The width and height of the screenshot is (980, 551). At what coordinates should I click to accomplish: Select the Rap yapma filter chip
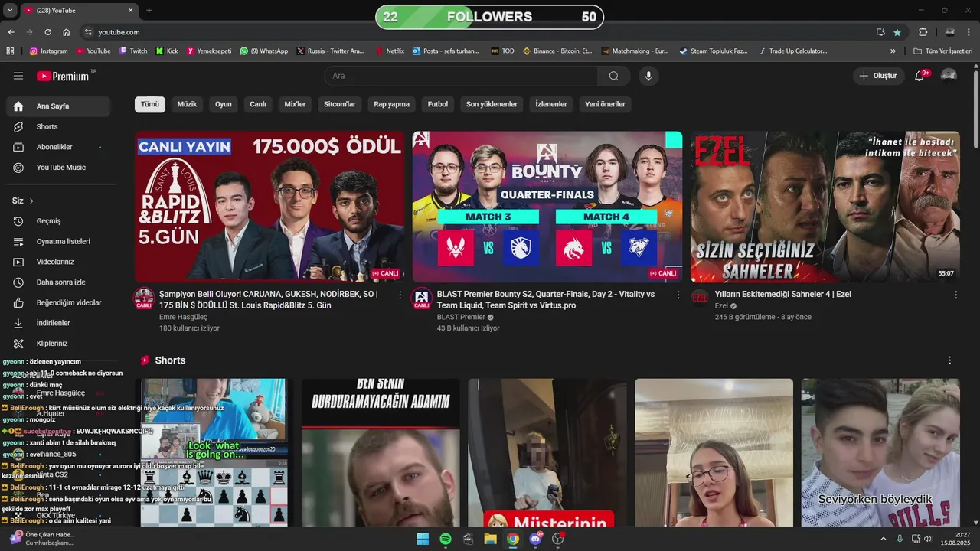[x=391, y=104]
